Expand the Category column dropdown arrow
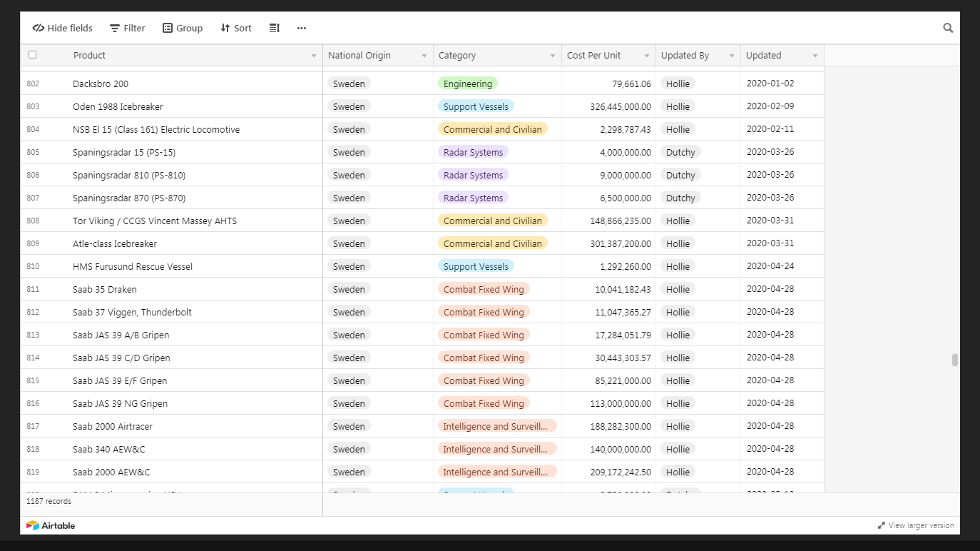The height and width of the screenshot is (551, 980). click(x=553, y=56)
